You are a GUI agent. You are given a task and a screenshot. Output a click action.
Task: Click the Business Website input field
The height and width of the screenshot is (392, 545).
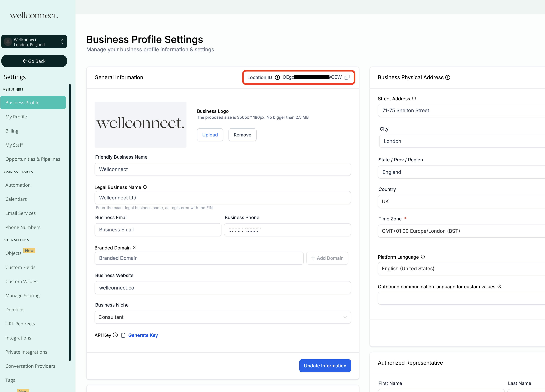coord(223,288)
